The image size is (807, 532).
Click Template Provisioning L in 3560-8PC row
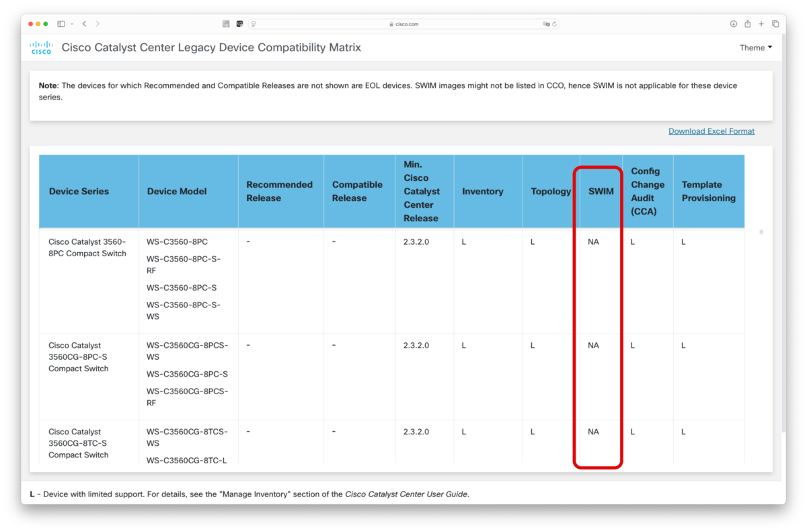pyautogui.click(x=683, y=241)
